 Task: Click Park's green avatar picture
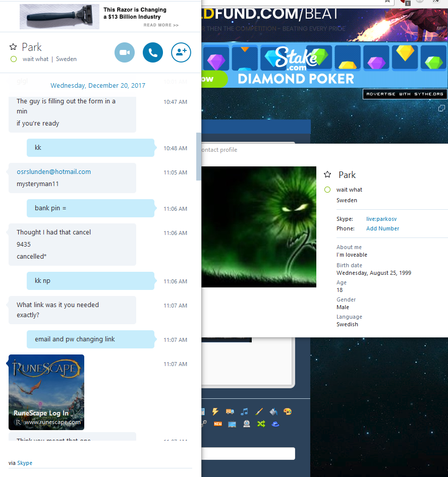259,226
